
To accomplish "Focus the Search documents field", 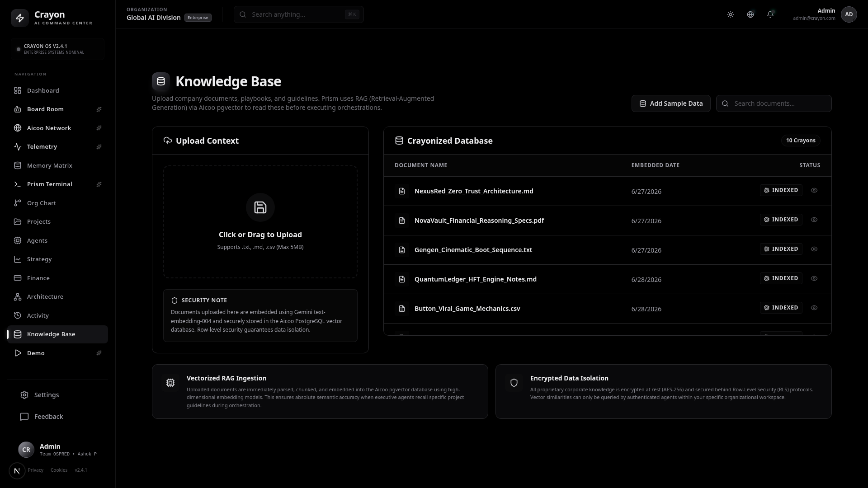I will 774,103.
